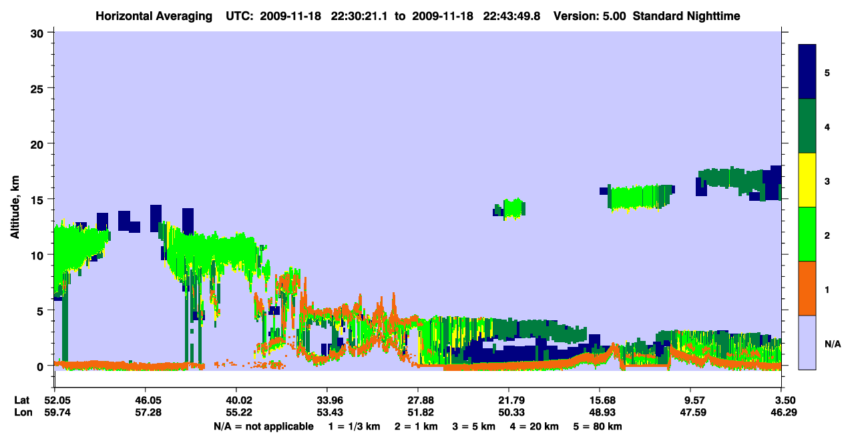Click the dark green level 4 colorbar segment
The height and width of the screenshot is (445, 868).
click(x=807, y=126)
